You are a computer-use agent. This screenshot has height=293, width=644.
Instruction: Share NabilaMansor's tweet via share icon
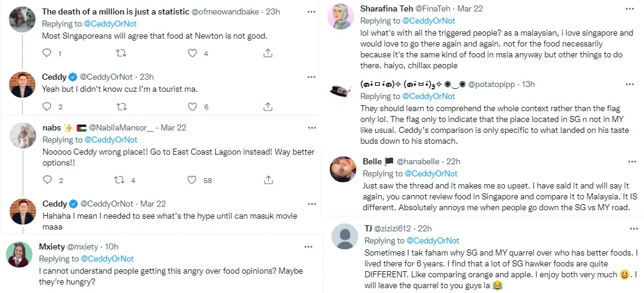(x=268, y=180)
